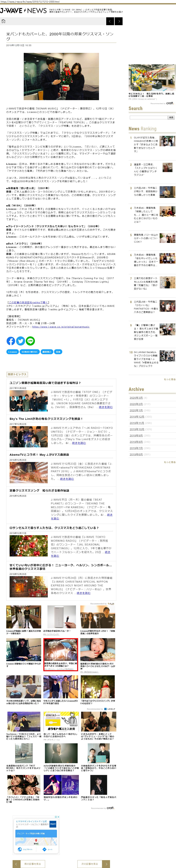Click もっと見る under News Ranking
176x868 pixels.
(x=170, y=379)
